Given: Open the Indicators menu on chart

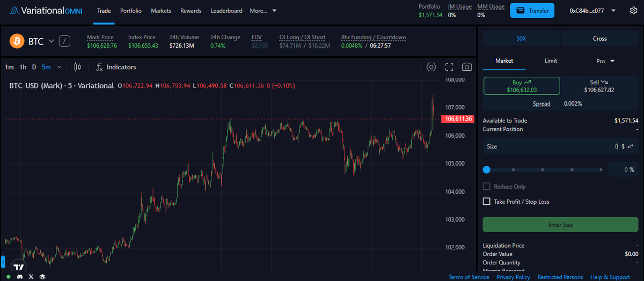Looking at the screenshot, I should (116, 67).
